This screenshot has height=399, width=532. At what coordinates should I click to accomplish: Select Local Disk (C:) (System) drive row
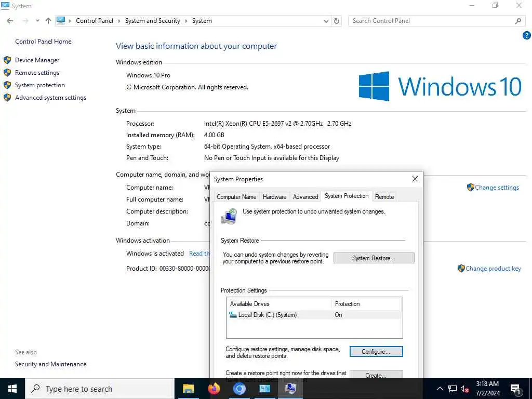pyautogui.click(x=314, y=315)
